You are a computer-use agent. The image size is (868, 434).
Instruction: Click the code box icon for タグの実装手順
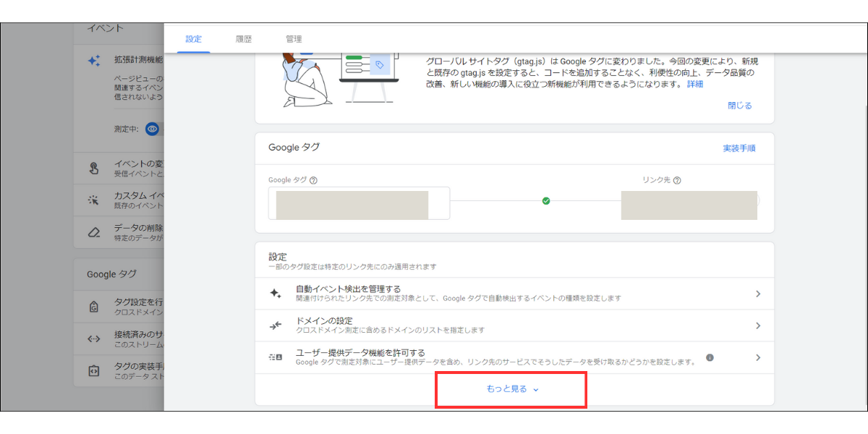[94, 370]
